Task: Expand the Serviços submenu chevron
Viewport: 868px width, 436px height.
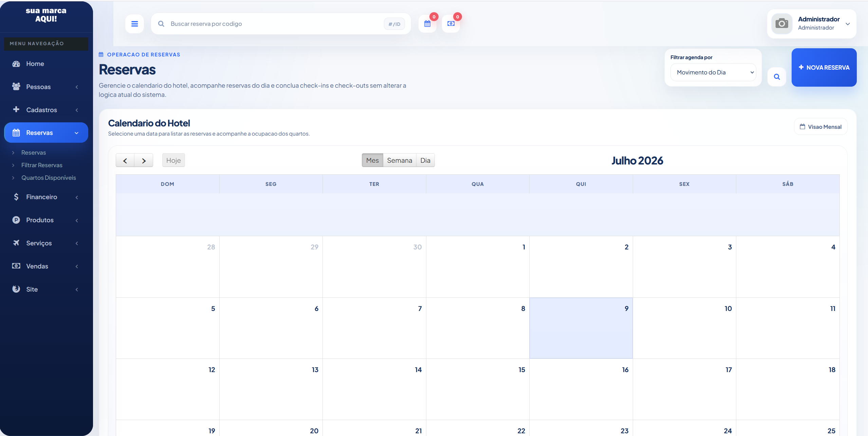Action: [x=77, y=243]
